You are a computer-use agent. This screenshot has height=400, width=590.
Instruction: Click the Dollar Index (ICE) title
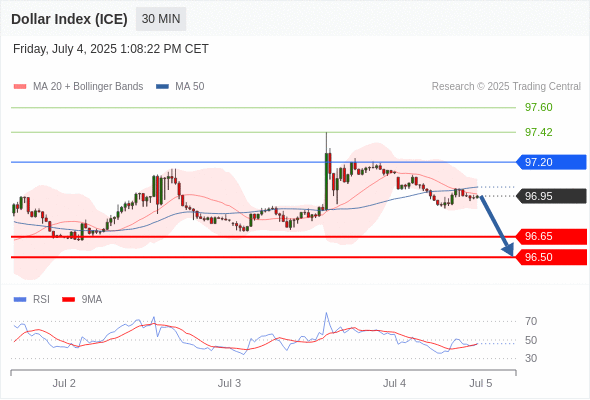coord(69,19)
